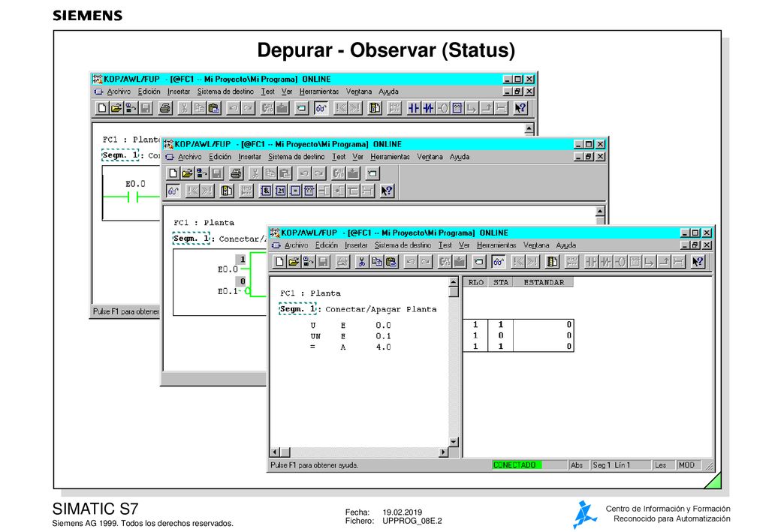Click the STA column header
Viewport: 769px width, 532px height.
pyautogui.click(x=501, y=282)
